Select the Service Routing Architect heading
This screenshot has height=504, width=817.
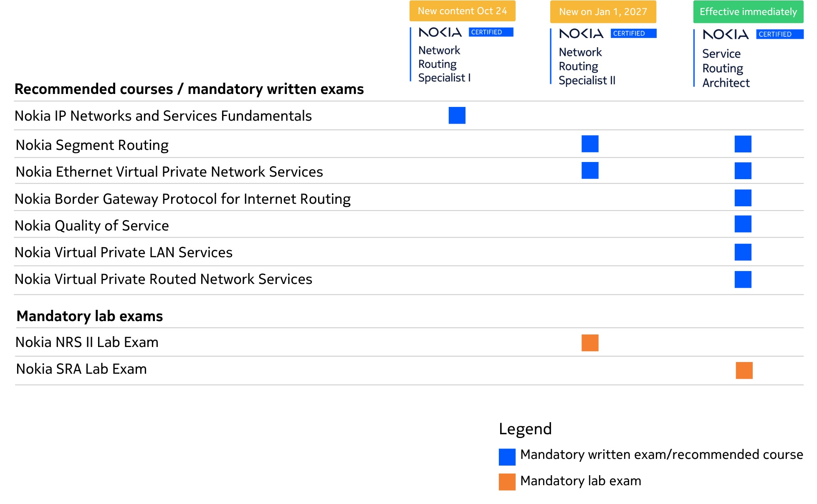[x=726, y=68]
